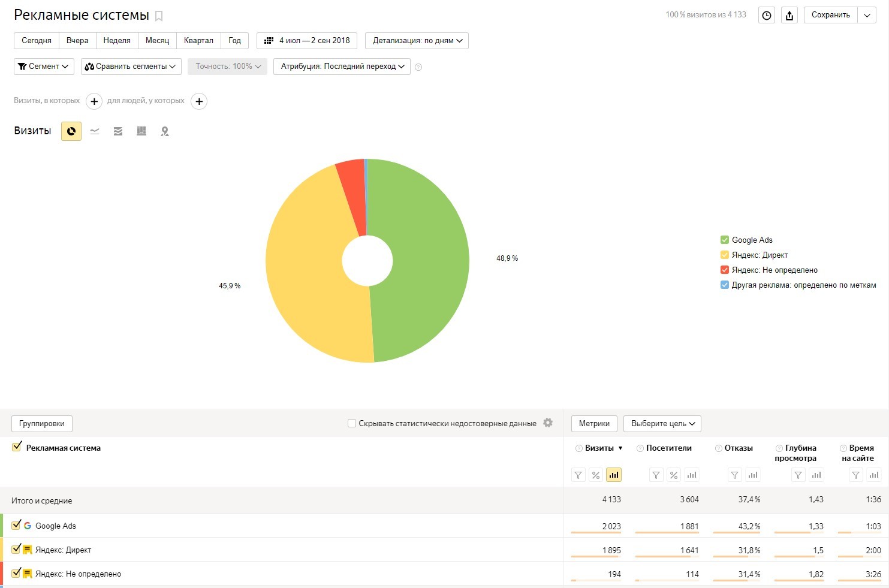The width and height of the screenshot is (889, 588).
Task: Sort the table by Отказы column
Action: [x=739, y=448]
